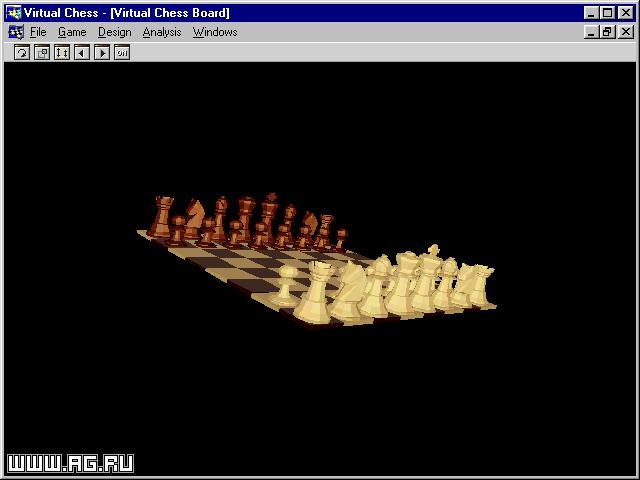This screenshot has width=640, height=480.
Task: Toggle the 'On' toolbar button
Action: [x=122, y=53]
